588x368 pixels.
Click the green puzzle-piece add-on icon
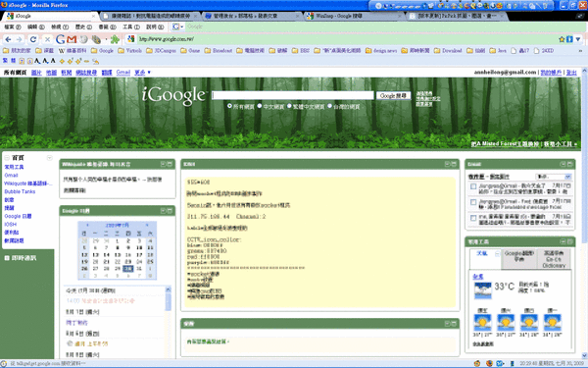tap(115, 39)
